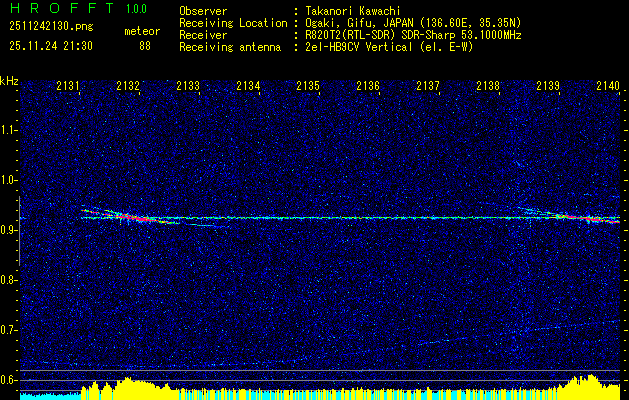This screenshot has height=400, width=629.
Task: Click the 0.7 frequency axis label
Action: [9, 330]
